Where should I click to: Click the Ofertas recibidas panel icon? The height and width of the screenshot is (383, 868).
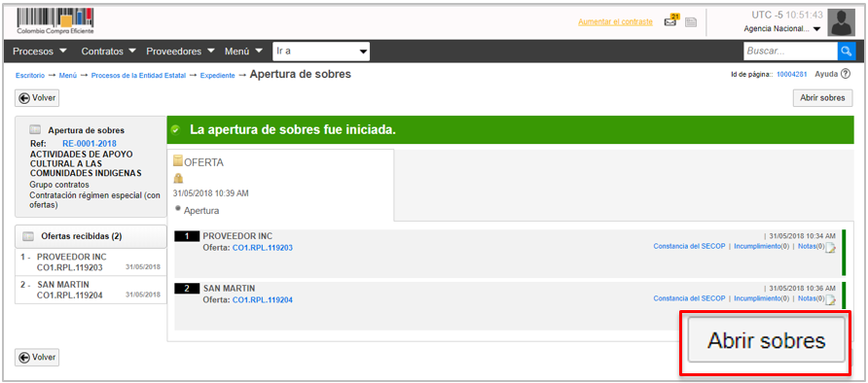point(29,236)
